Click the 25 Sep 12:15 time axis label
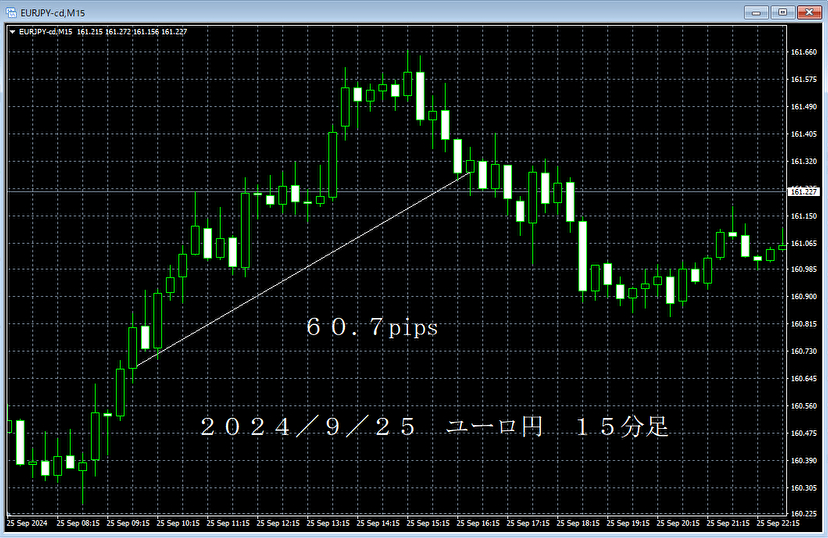Viewport: 828px width, 538px height. (278, 523)
